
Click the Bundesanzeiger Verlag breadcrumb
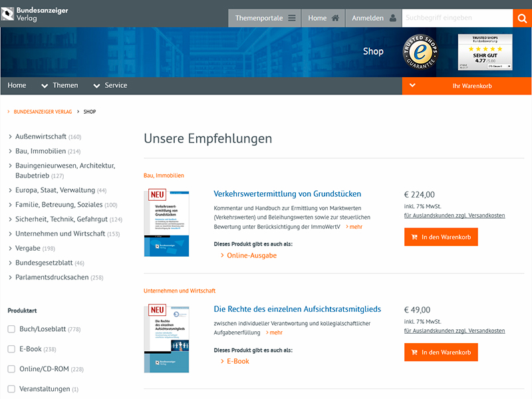tap(43, 112)
